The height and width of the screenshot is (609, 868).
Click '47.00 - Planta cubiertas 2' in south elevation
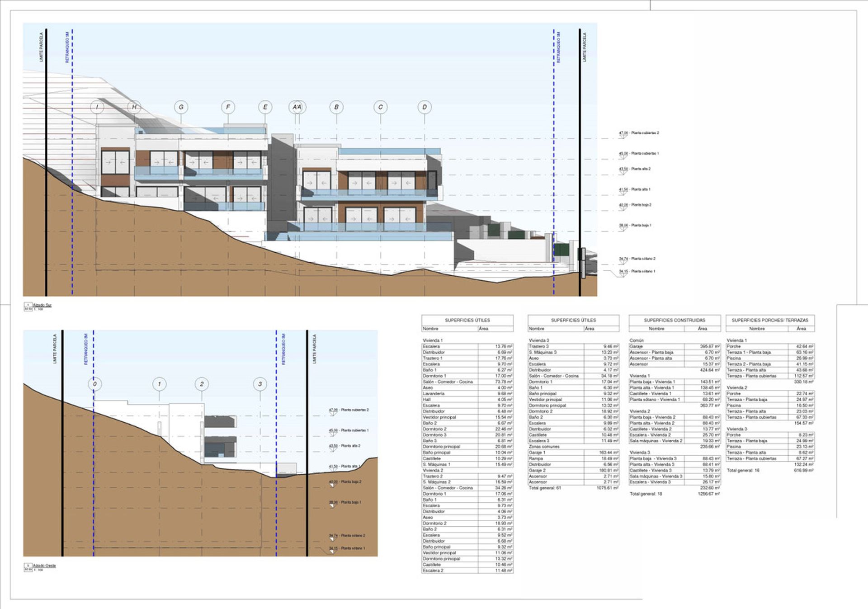tap(639, 133)
